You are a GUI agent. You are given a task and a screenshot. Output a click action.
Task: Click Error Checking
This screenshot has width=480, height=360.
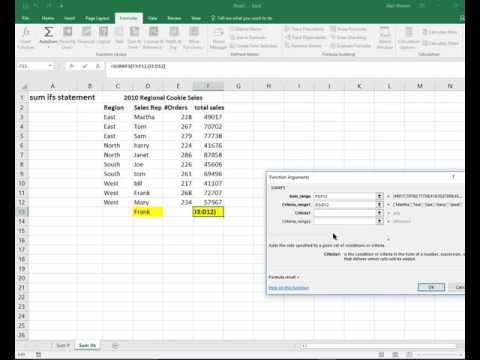(x=348, y=37)
